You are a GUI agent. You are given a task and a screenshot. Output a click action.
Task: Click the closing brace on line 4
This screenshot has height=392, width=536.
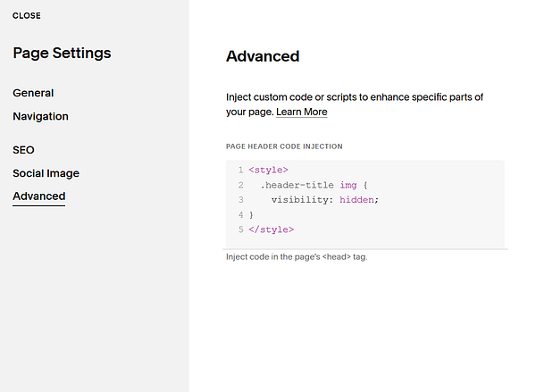(252, 215)
